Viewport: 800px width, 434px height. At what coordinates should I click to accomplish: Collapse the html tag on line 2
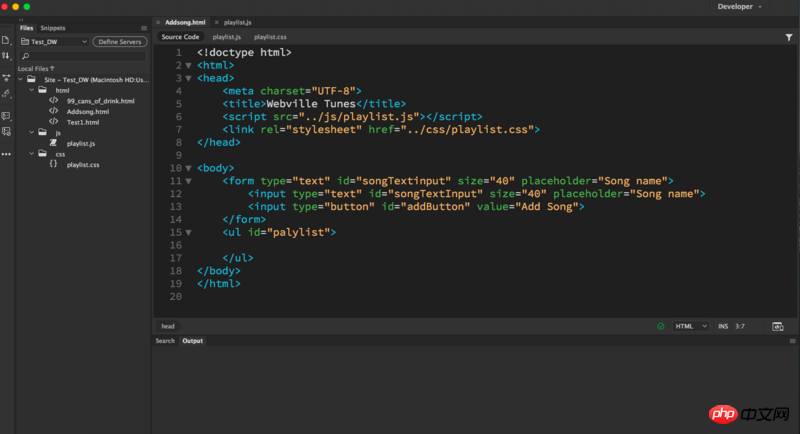pos(188,66)
